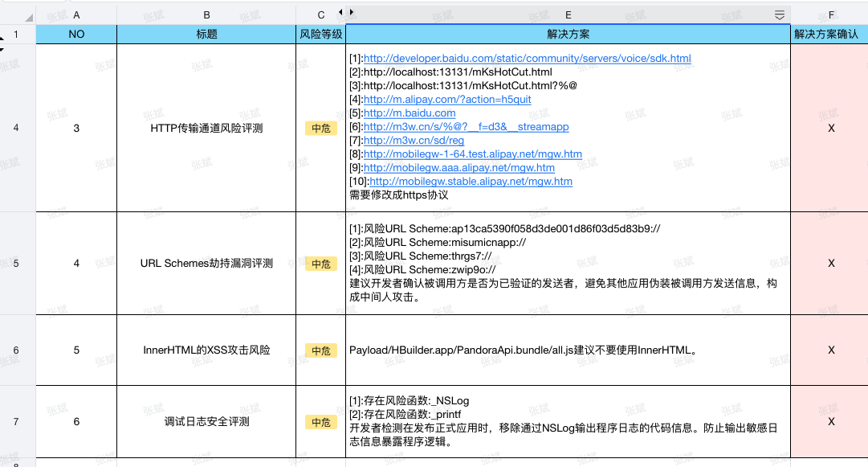Select column A header

pos(76,14)
